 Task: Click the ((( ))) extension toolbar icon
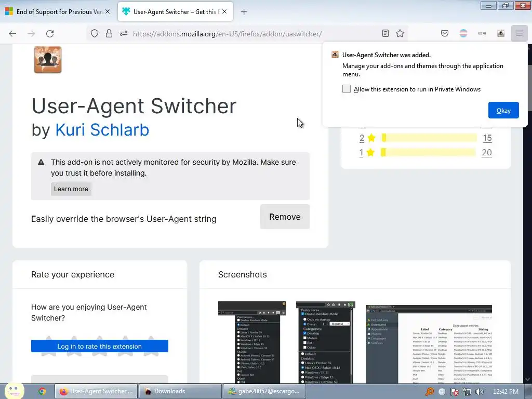coord(482,33)
